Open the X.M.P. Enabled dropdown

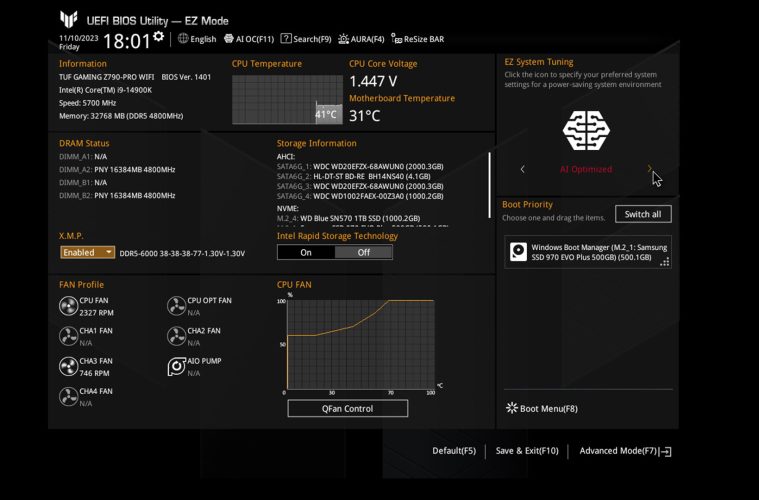tap(88, 252)
